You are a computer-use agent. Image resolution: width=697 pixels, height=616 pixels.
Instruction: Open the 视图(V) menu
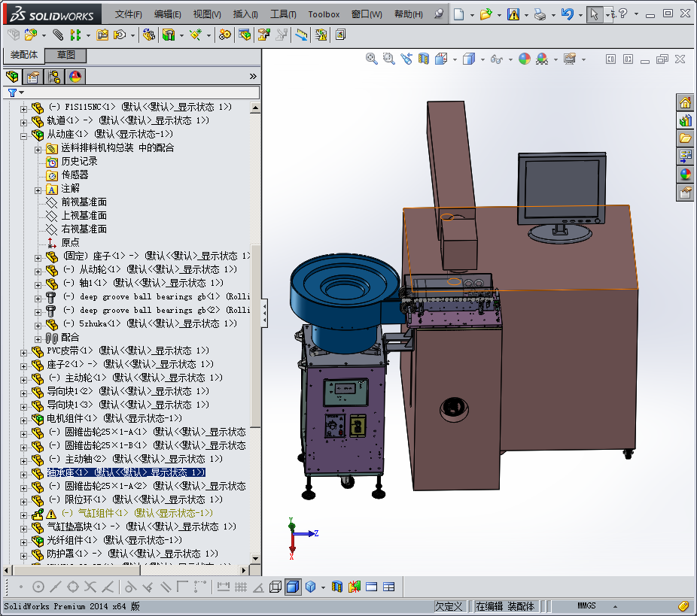207,14
